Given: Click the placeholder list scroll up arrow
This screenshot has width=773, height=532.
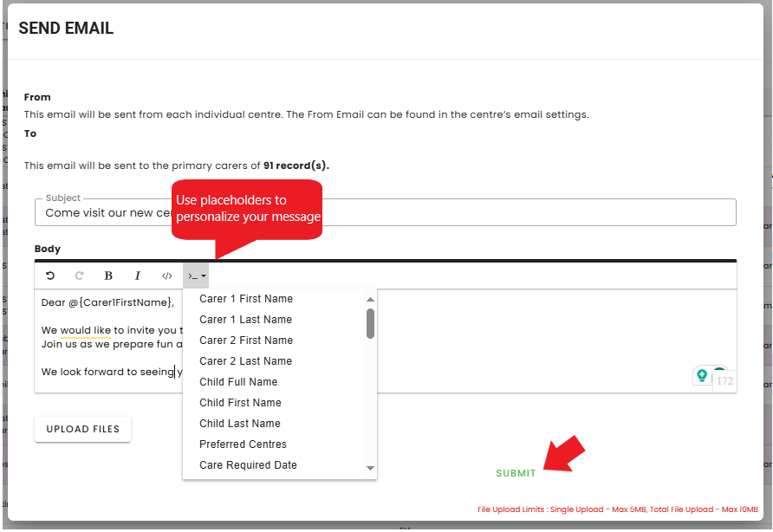Looking at the screenshot, I should (x=370, y=299).
